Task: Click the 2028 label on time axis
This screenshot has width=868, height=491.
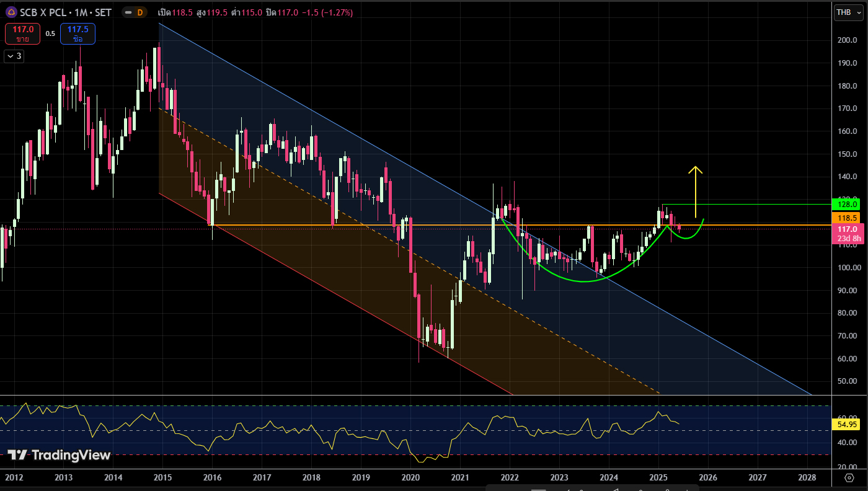Action: tap(807, 477)
